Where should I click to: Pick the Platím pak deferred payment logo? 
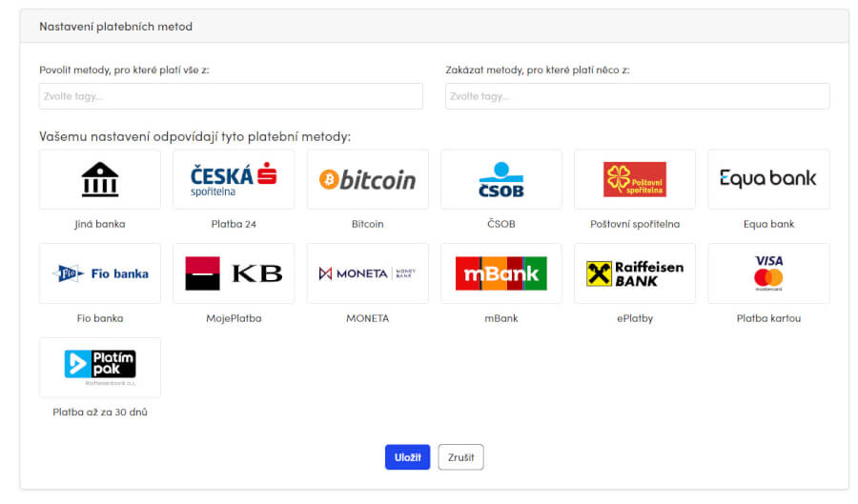(100, 367)
